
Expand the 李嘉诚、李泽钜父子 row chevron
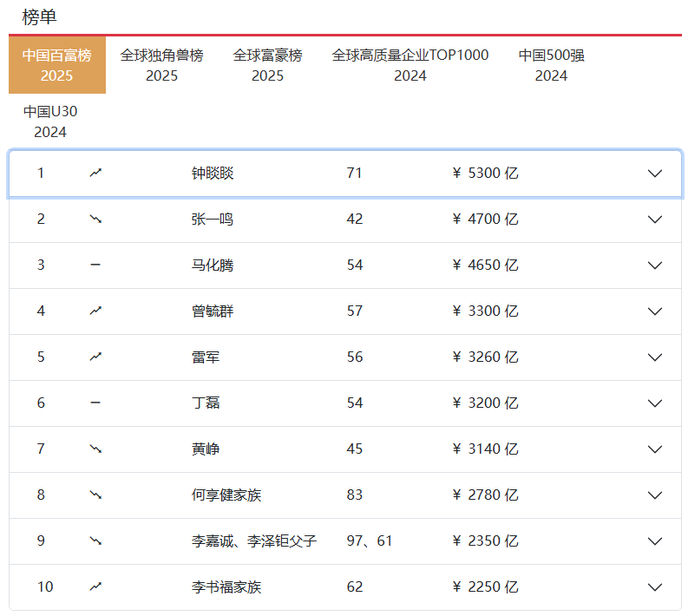point(655,541)
